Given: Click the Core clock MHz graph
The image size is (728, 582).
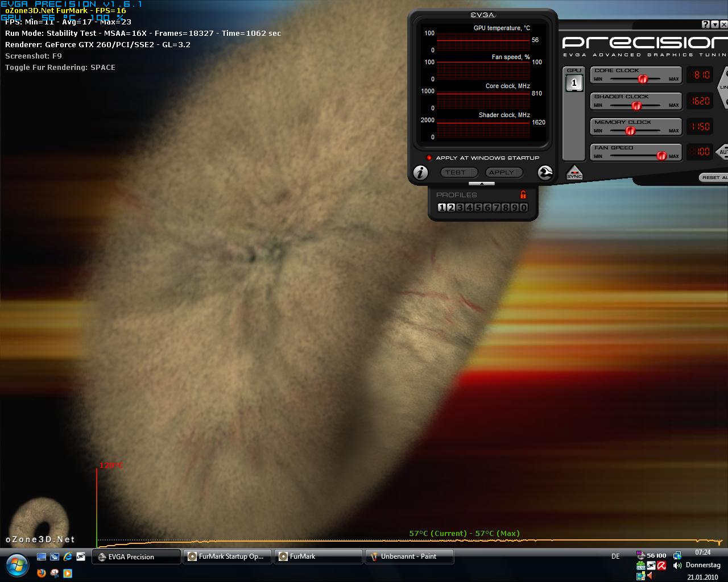Looking at the screenshot, I should 483,99.
